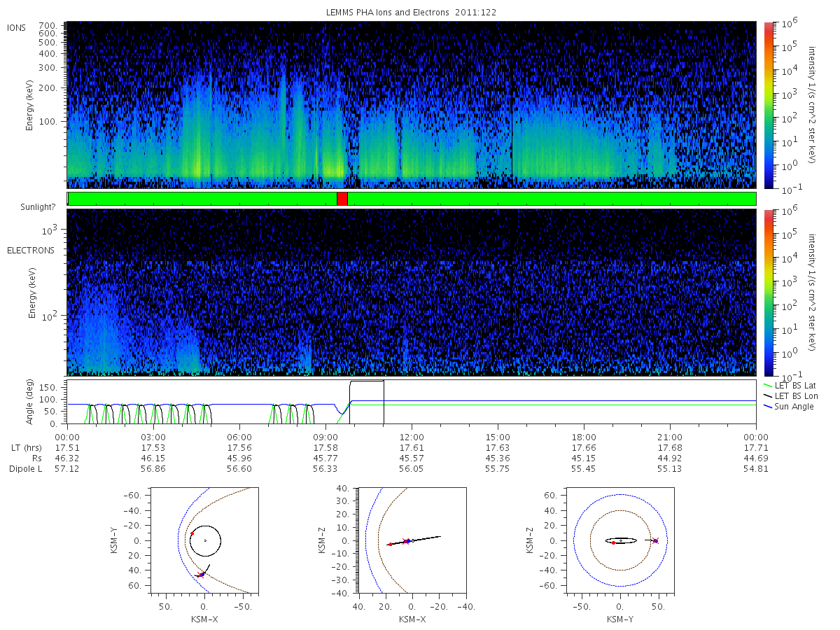Click the red dot in KSM-X/KSM-Y plot
The width and height of the screenshot is (840, 630).
[x=192, y=533]
